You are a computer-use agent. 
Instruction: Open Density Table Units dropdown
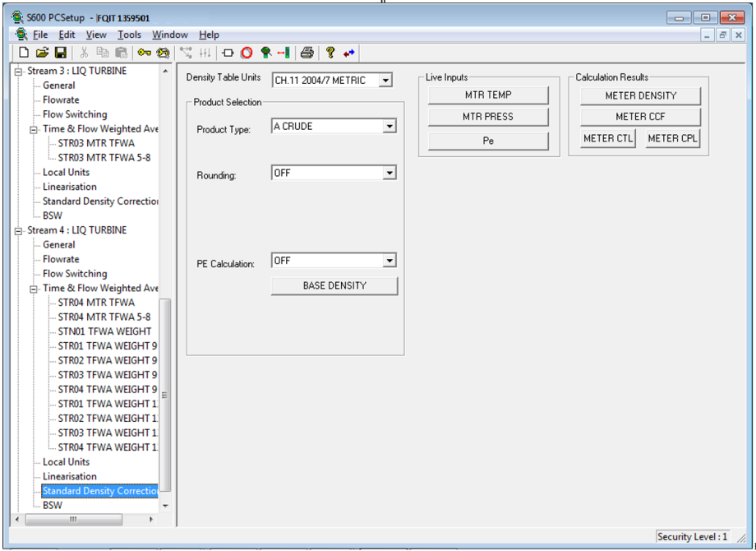385,80
